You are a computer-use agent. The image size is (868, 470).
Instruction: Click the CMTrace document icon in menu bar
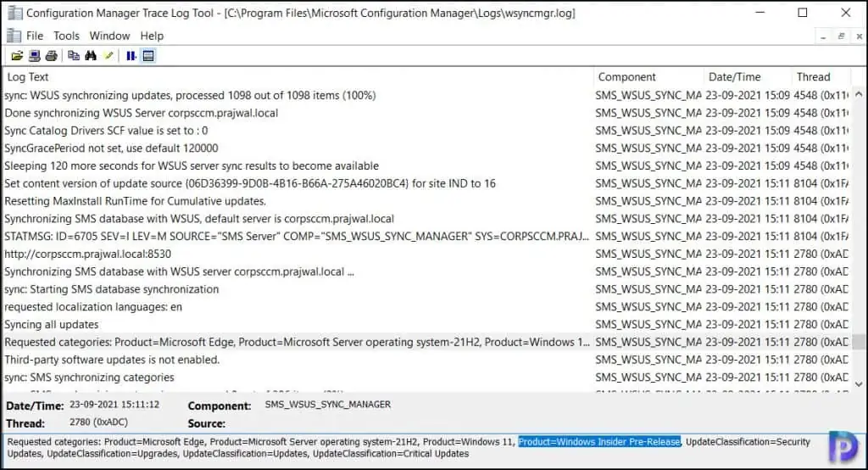[x=14, y=36]
